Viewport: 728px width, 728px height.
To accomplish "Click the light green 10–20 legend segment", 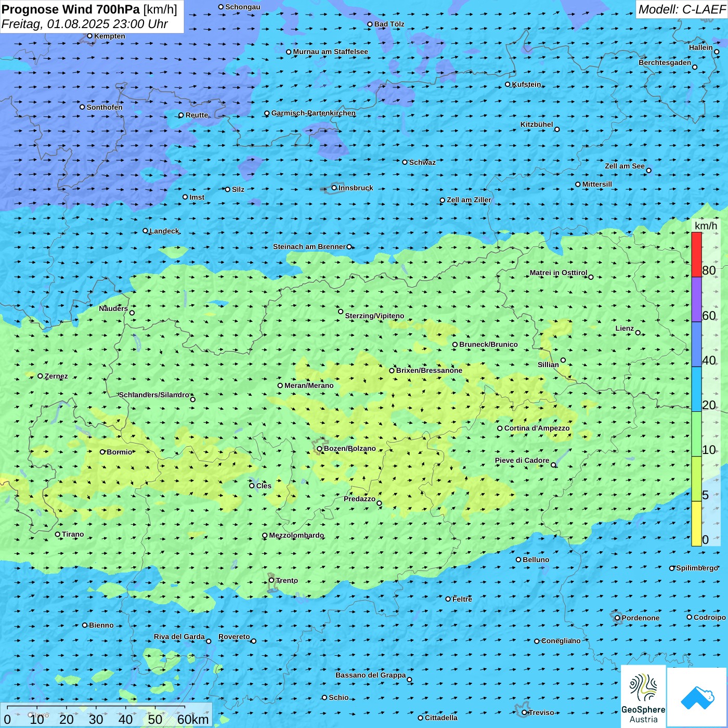I will click(x=696, y=434).
